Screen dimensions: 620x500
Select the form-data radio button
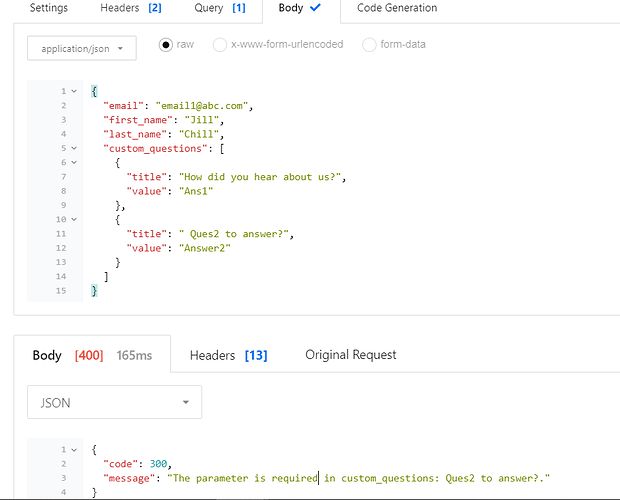pos(369,45)
